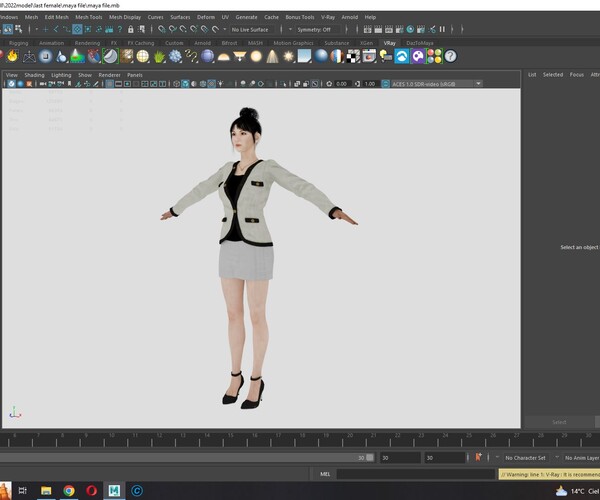Click the lock selection padlock icon

pos(131,29)
